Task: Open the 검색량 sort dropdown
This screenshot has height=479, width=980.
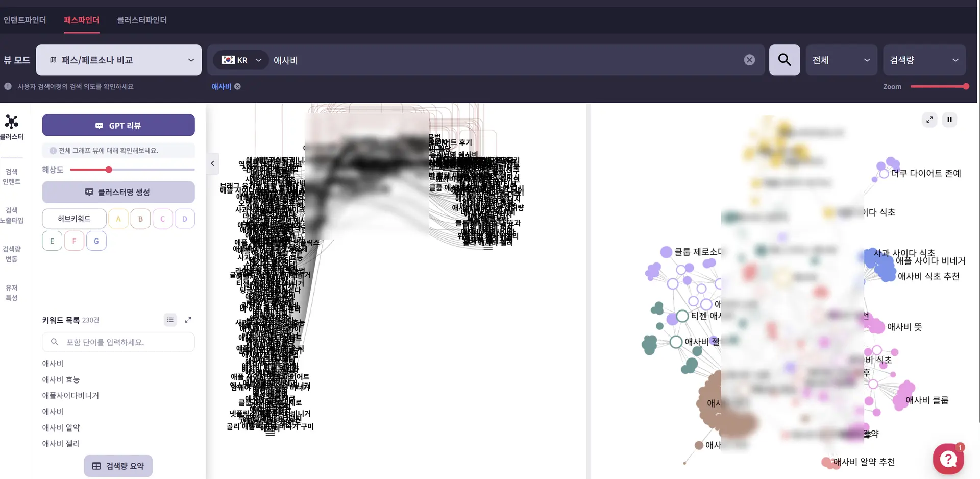Action: coord(924,60)
